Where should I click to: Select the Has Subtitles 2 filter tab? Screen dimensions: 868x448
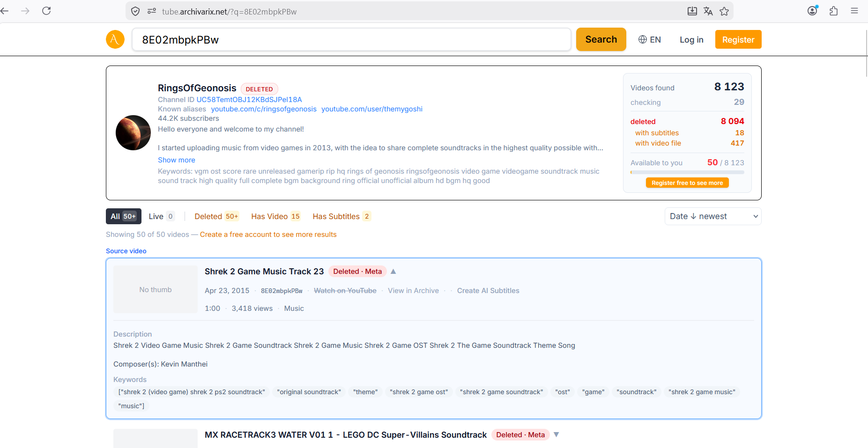[342, 216]
